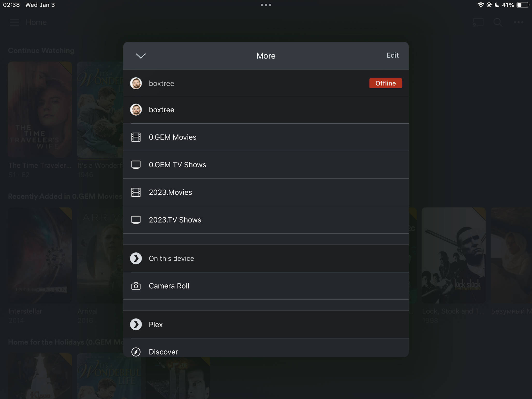Tap the red Offline badge

[x=385, y=83]
